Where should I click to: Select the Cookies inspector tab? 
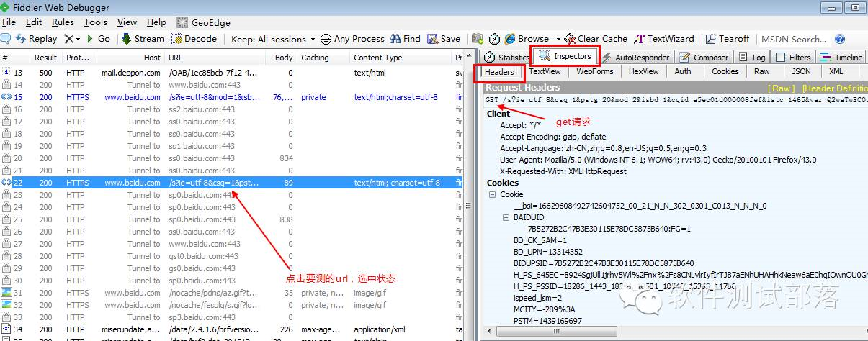(725, 71)
